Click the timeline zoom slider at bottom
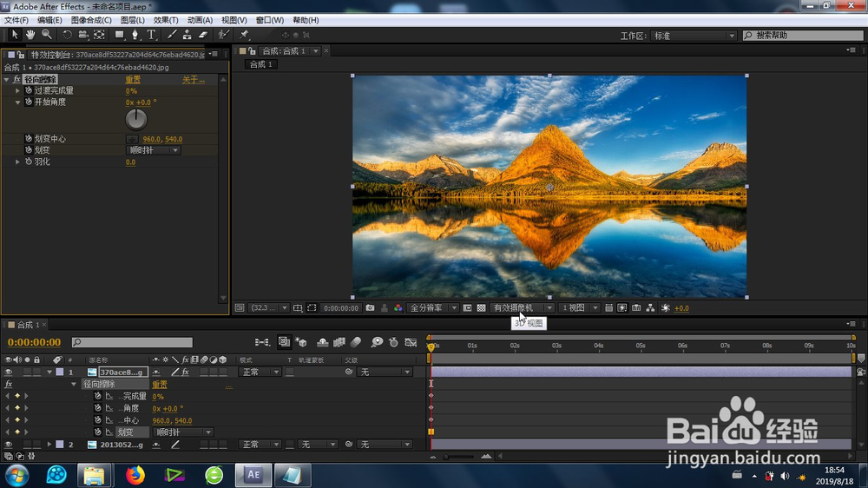Image resolution: width=868 pixels, height=488 pixels. pos(459,457)
